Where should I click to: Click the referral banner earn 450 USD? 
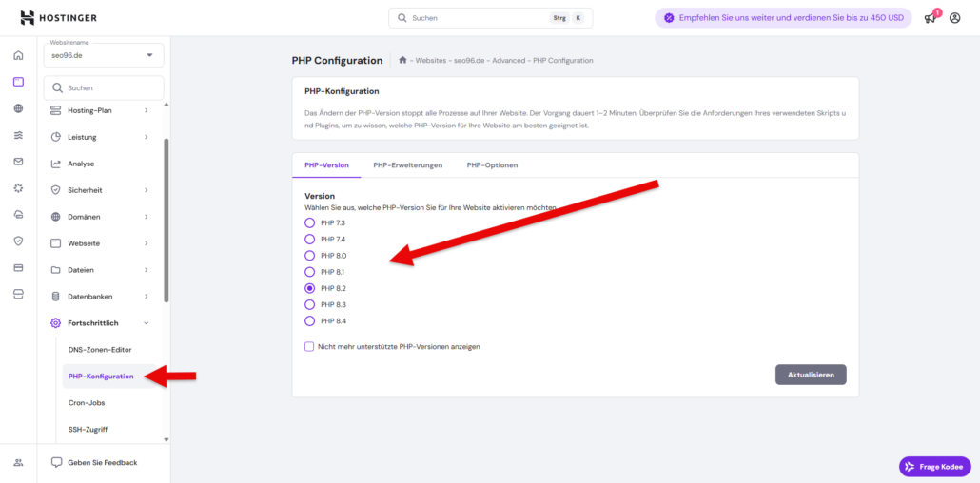(783, 18)
